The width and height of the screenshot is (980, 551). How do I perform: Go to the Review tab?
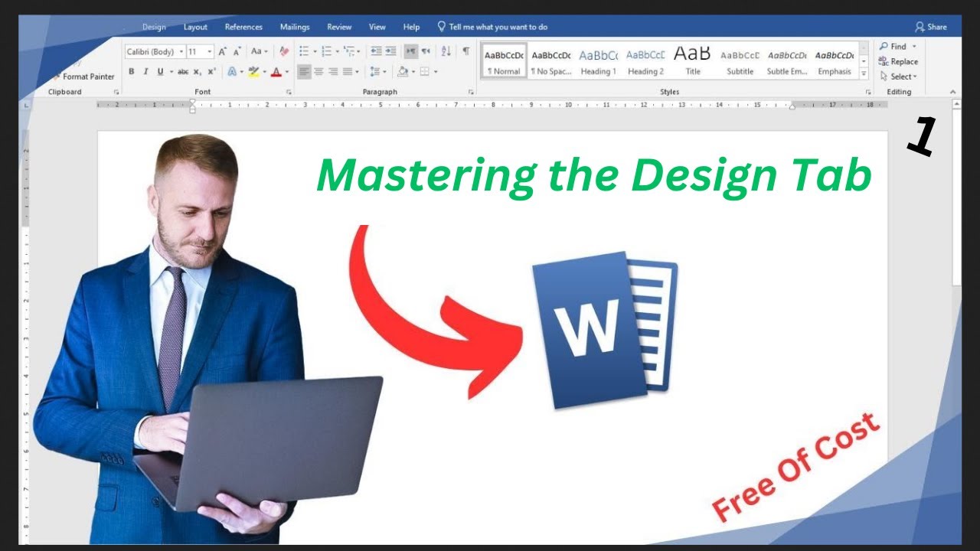339,27
